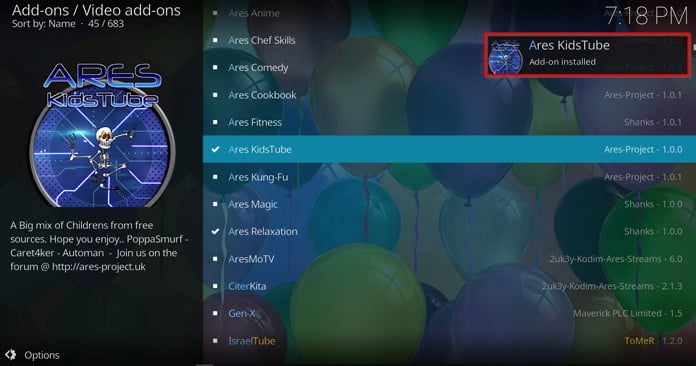Click 'ToMeR - 1.2.0' version text
This screenshot has height=366, width=696.
coord(653,341)
